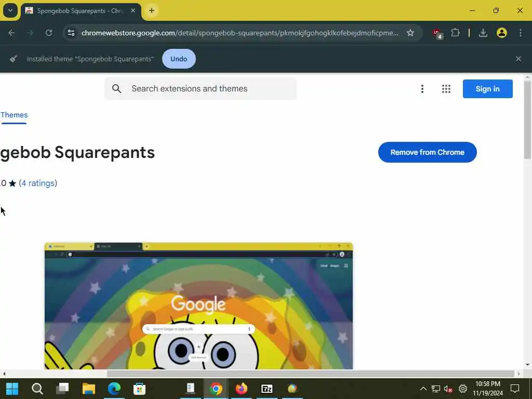Click the vertical scrollbar thumb

527,119
